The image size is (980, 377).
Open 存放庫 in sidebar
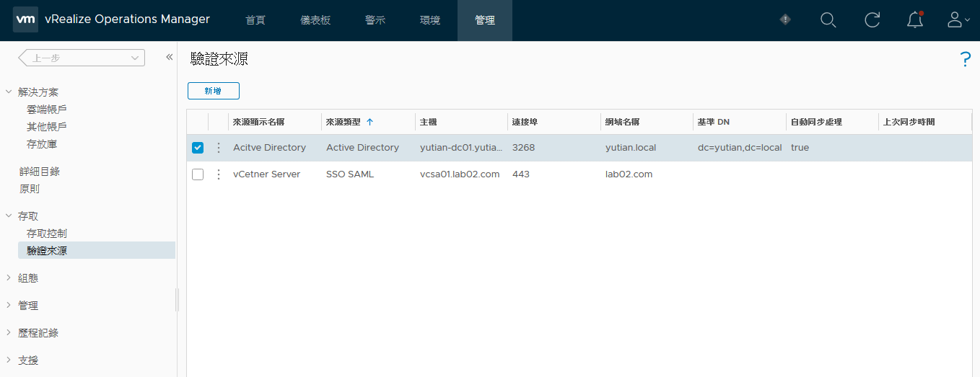tap(42, 144)
